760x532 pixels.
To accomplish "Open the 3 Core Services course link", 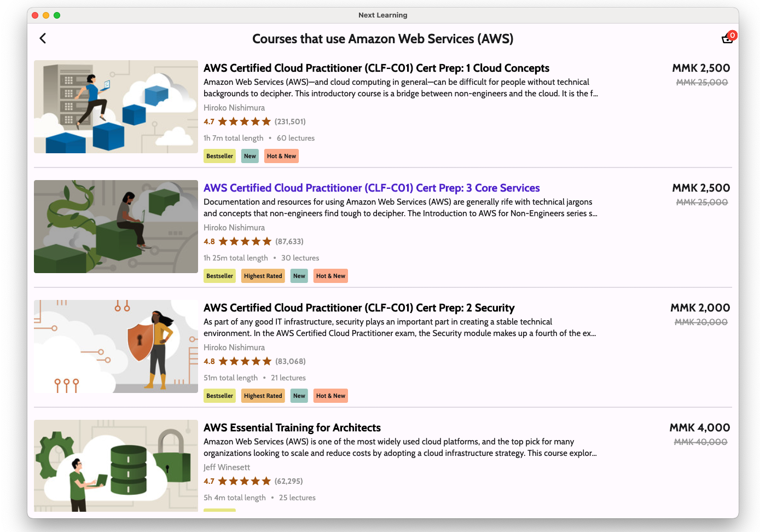I will (372, 188).
